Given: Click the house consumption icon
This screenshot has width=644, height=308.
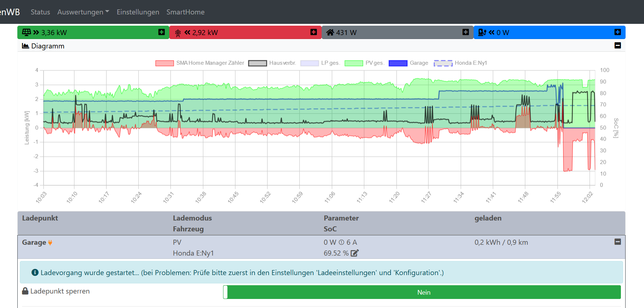Looking at the screenshot, I should point(330,33).
